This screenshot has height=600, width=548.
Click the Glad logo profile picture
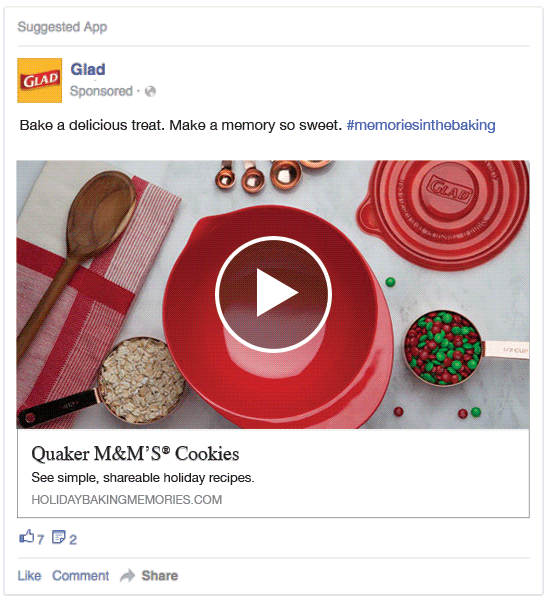tap(39, 80)
